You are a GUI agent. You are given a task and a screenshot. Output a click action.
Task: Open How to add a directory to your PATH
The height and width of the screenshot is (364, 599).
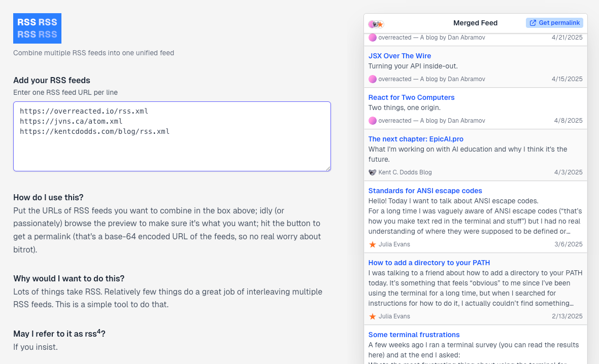429,263
